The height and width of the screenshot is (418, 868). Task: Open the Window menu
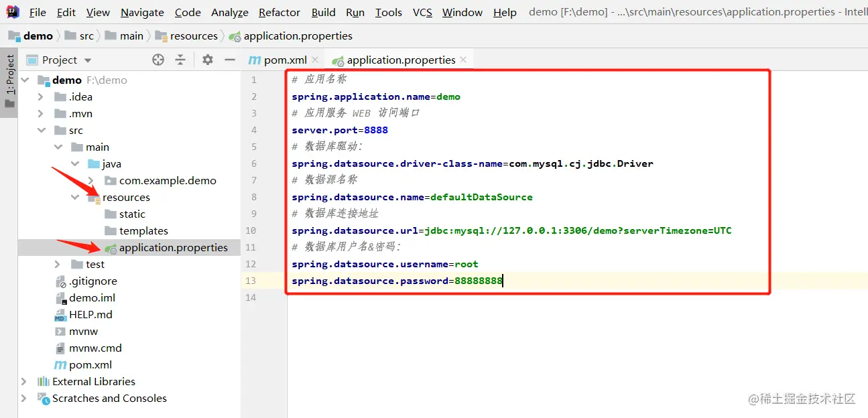click(462, 12)
